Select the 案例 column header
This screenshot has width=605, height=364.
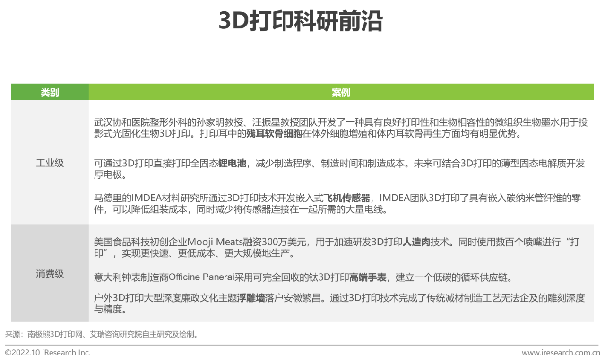click(x=341, y=92)
